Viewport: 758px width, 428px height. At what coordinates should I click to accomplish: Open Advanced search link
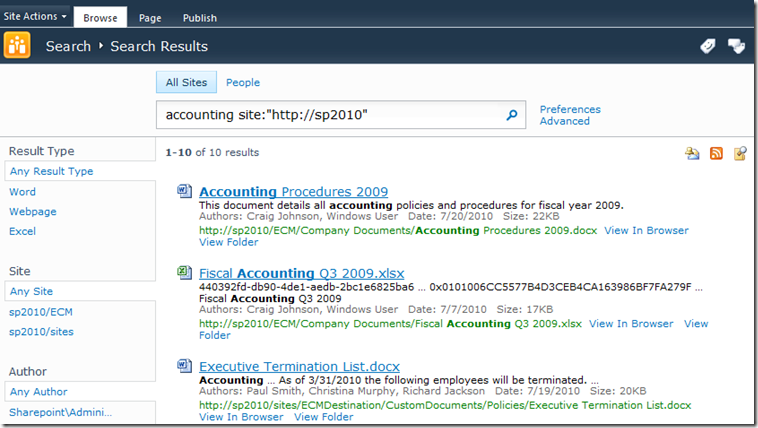(x=564, y=121)
